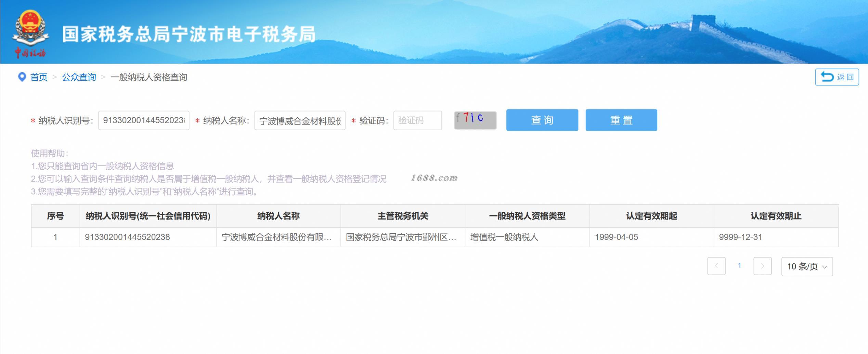
Task: Click the next page arrow
Action: 763,266
